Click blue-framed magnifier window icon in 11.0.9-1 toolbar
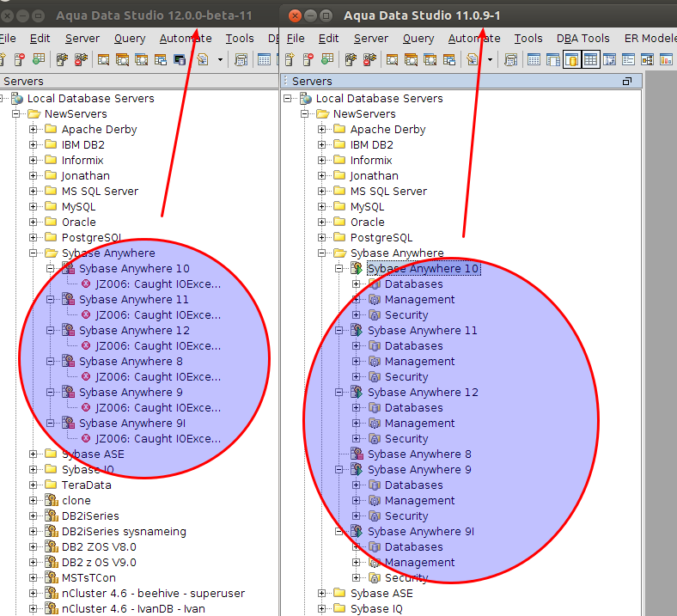Image resolution: width=677 pixels, height=616 pixels. [x=430, y=59]
